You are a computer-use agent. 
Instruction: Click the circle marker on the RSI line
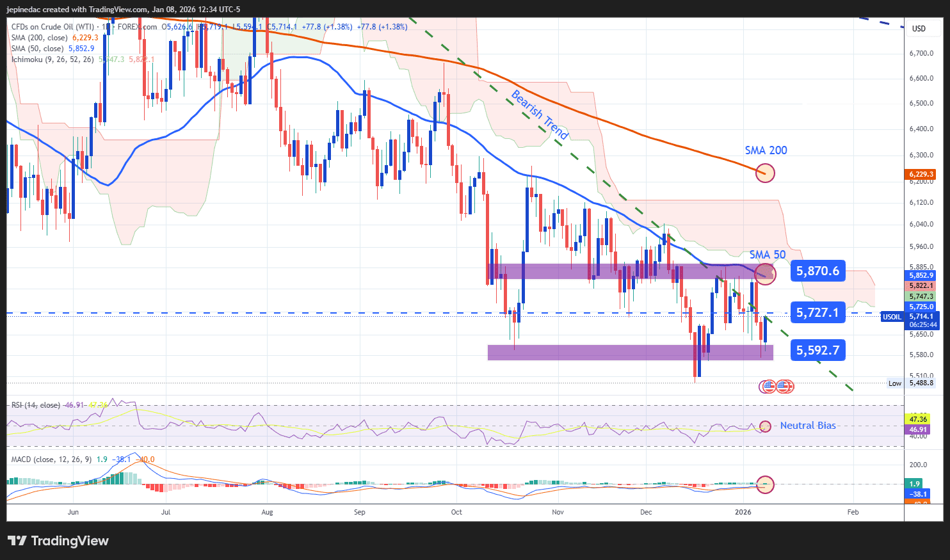coord(765,426)
